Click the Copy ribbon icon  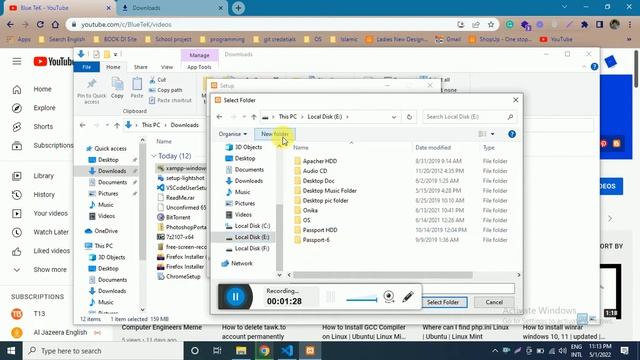(x=117, y=88)
